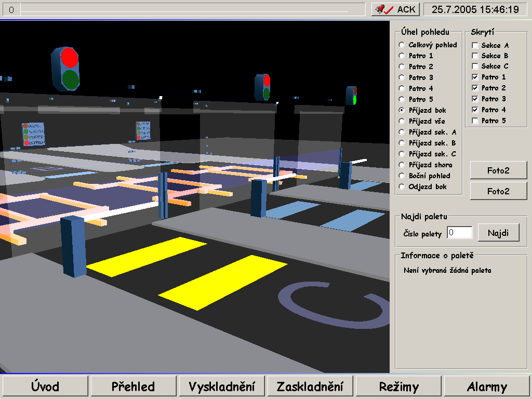Uncheck the Patro 1 hide checkbox

pos(475,77)
